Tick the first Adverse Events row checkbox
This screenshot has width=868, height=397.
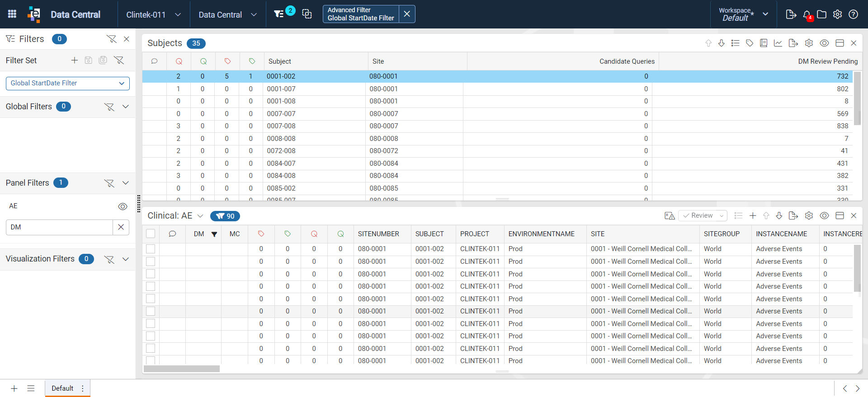(x=151, y=249)
